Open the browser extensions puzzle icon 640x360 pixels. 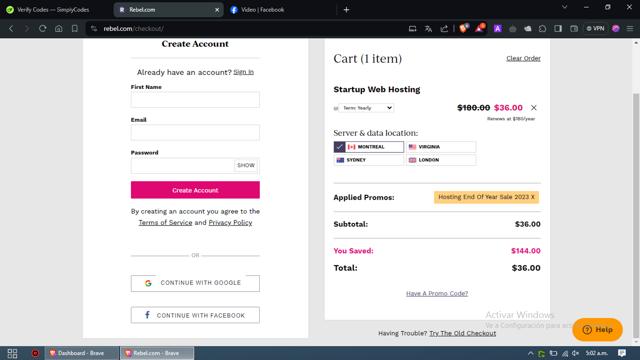click(x=542, y=29)
